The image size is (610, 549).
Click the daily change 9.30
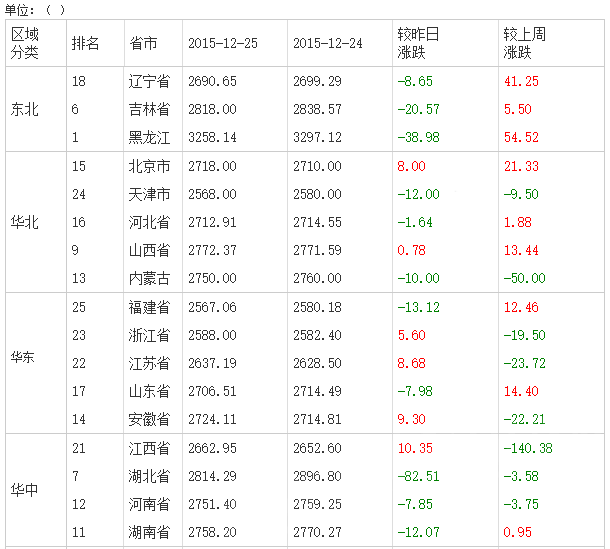coord(412,419)
